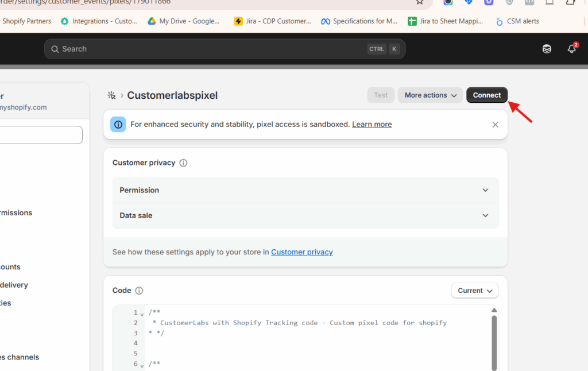This screenshot has width=588, height=371.
Task: Open the Shopify Partners bookmark
Action: (x=26, y=21)
